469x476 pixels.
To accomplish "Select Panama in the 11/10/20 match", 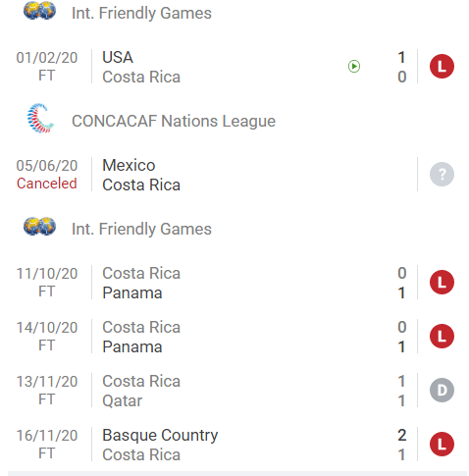I will click(x=132, y=292).
